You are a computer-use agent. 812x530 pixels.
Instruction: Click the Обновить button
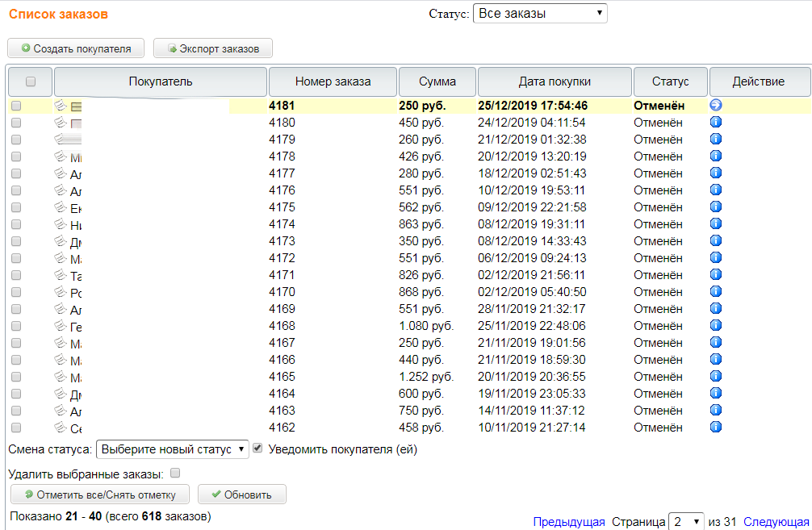(x=242, y=495)
